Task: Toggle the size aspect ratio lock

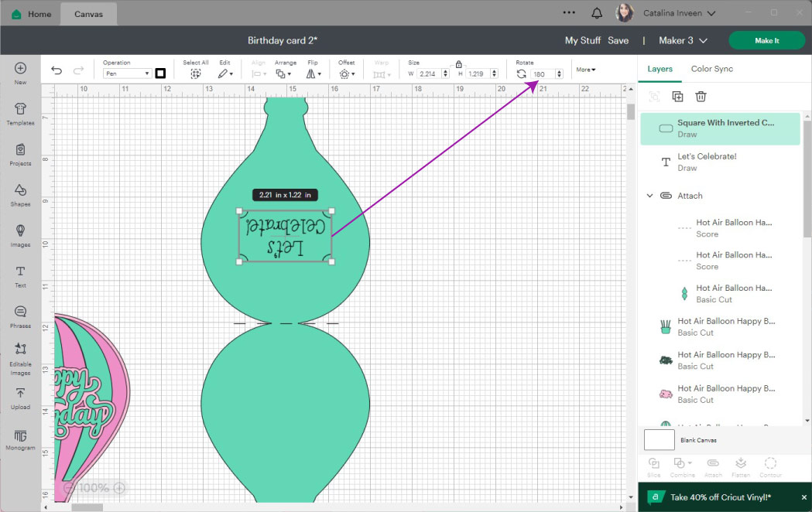Action: pos(458,64)
